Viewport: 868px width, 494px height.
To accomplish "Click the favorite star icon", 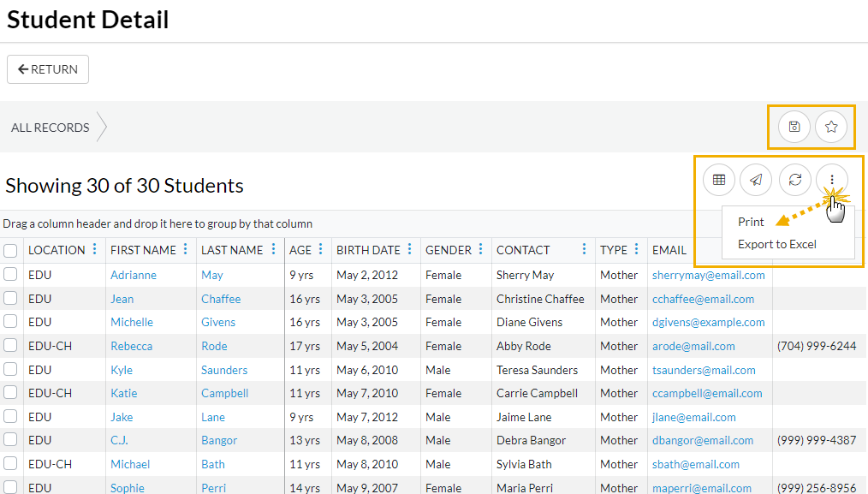I will pyautogui.click(x=831, y=128).
